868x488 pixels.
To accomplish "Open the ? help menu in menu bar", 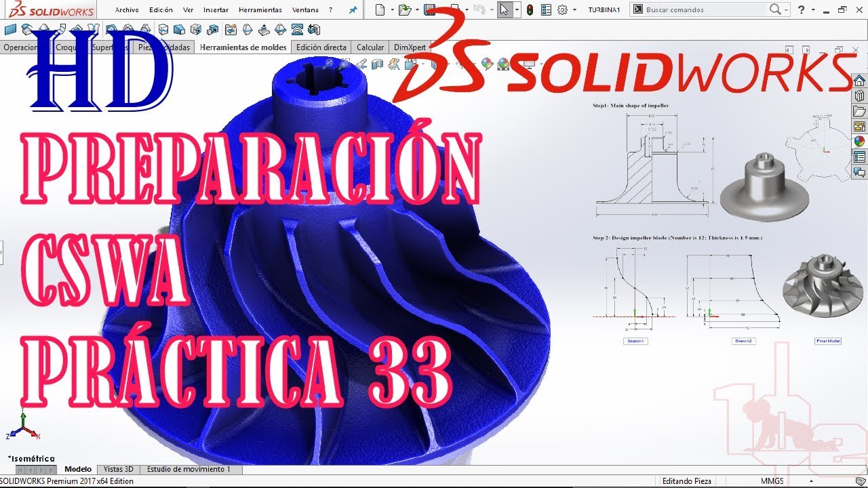I will tap(330, 10).
